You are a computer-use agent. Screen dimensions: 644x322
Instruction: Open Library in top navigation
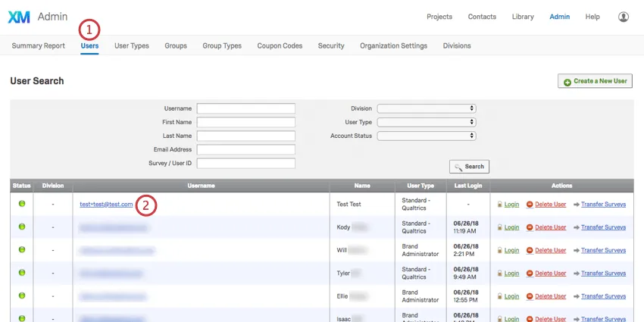tap(522, 17)
